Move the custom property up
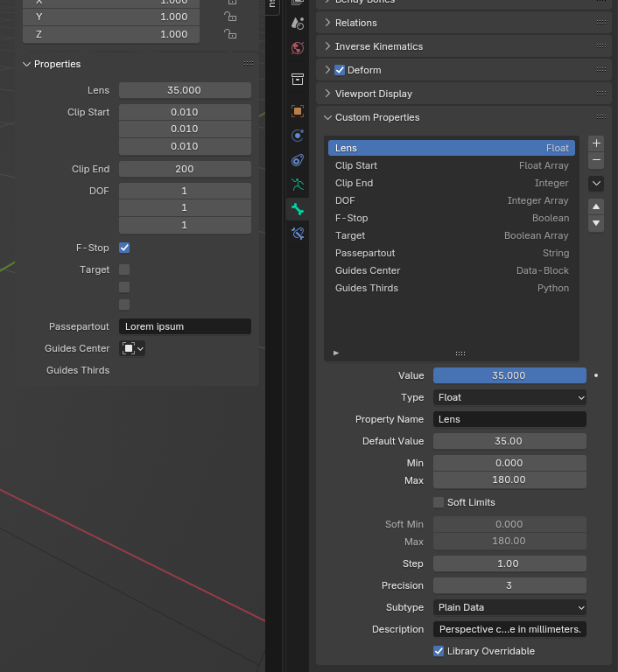Screen dimensions: 618x672 (x=596, y=206)
